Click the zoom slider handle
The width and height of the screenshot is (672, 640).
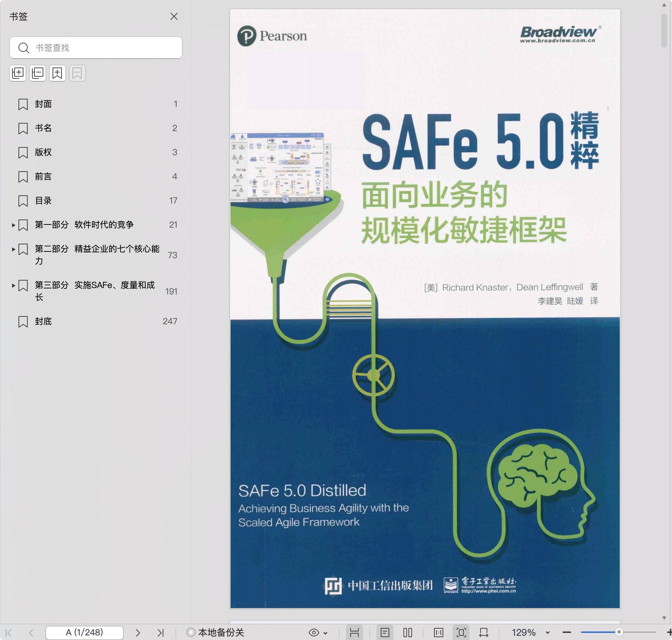[619, 632]
